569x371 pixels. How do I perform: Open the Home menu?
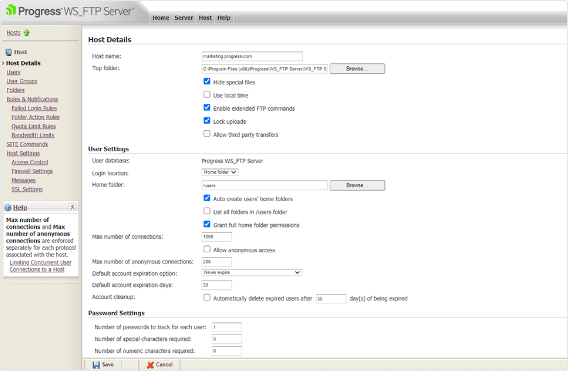(x=161, y=18)
